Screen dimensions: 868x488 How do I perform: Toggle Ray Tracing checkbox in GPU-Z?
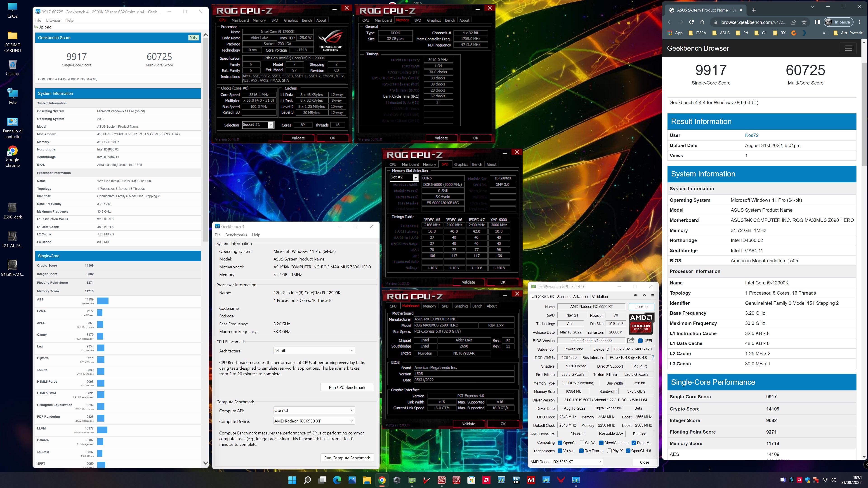click(581, 451)
